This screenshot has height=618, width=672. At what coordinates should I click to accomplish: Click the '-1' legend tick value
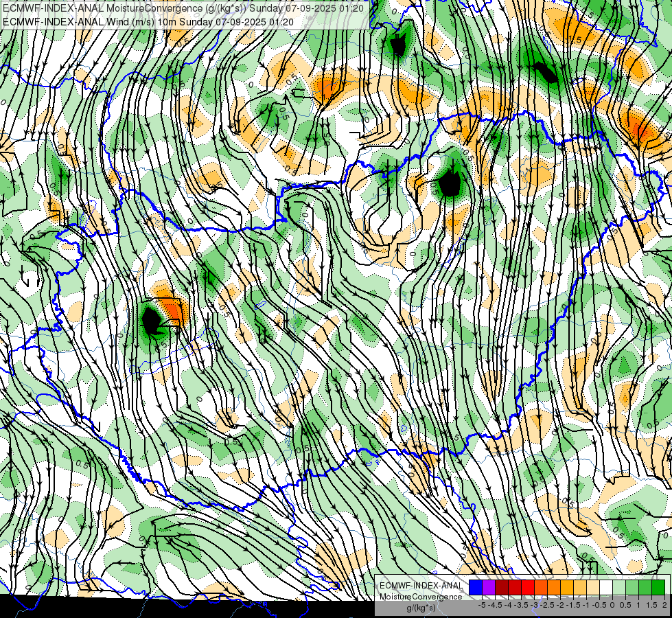[x=586, y=605]
